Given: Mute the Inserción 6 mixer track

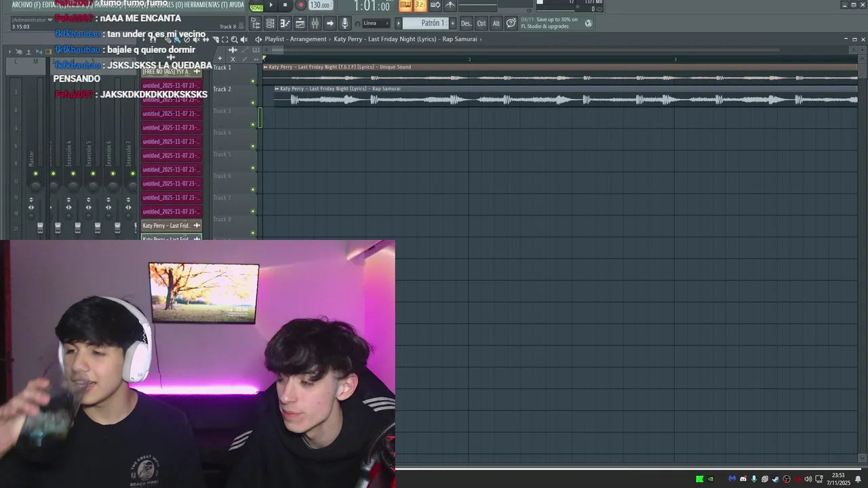Looking at the screenshot, I should (x=113, y=174).
